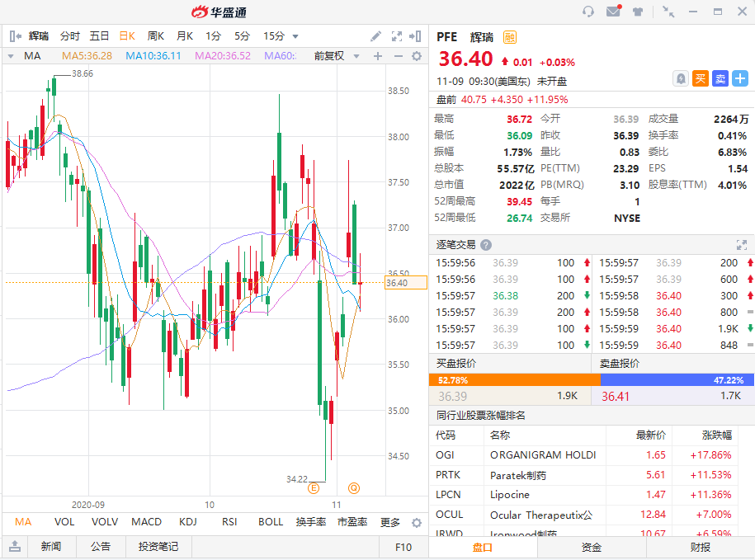Toggle the BOLL indicator
The width and height of the screenshot is (755, 560).
pos(271,522)
